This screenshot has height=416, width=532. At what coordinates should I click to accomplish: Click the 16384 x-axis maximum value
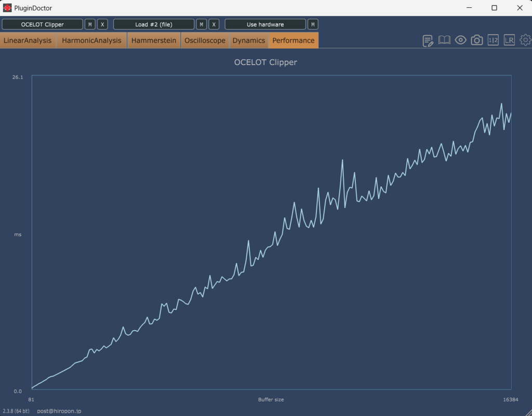click(511, 400)
